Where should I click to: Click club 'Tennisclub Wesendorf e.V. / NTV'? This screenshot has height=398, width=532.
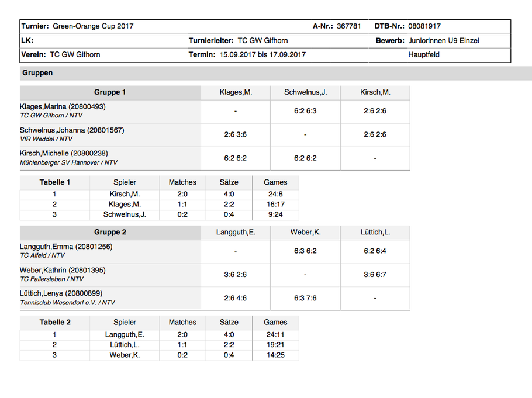click(67, 303)
